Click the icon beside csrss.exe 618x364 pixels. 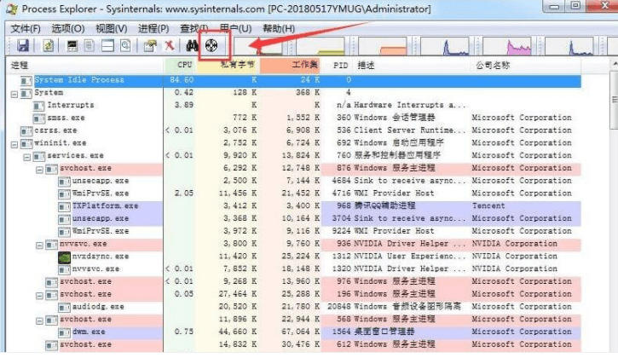26,131
